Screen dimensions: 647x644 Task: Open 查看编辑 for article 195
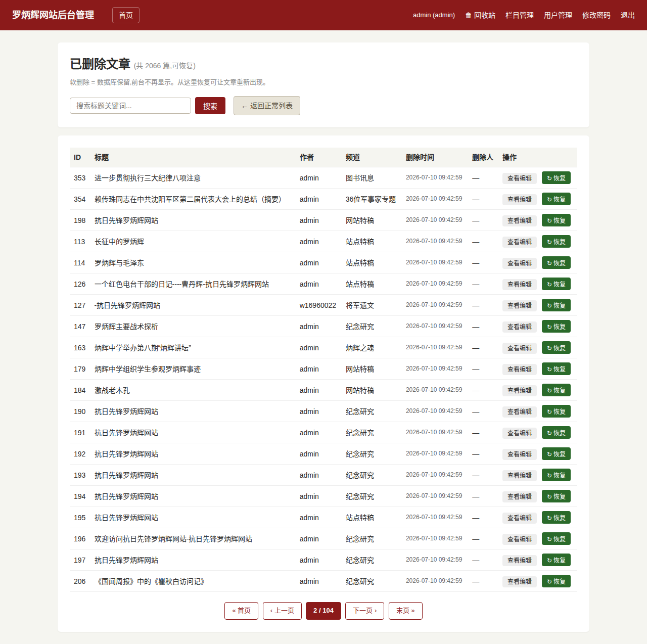[520, 518]
